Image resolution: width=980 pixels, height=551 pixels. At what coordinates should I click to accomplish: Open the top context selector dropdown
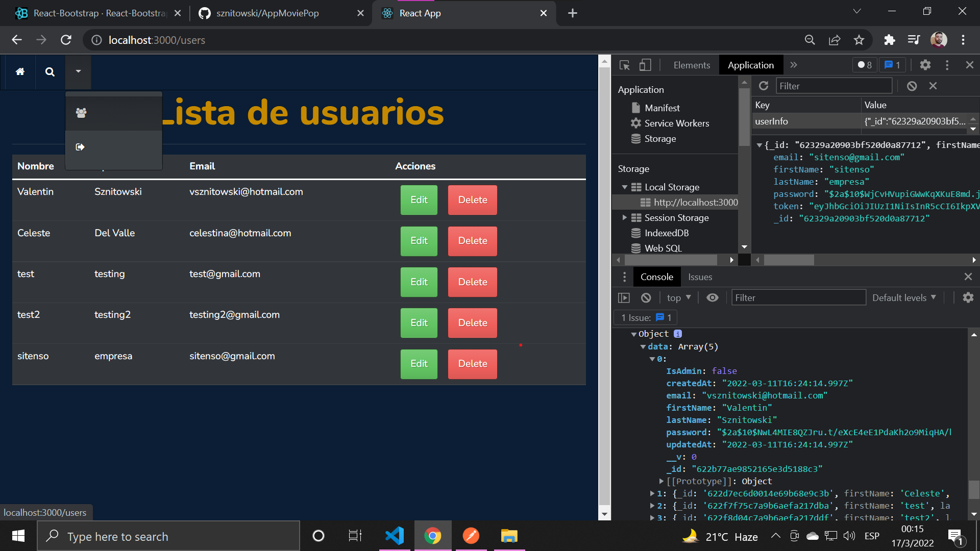pyautogui.click(x=678, y=297)
